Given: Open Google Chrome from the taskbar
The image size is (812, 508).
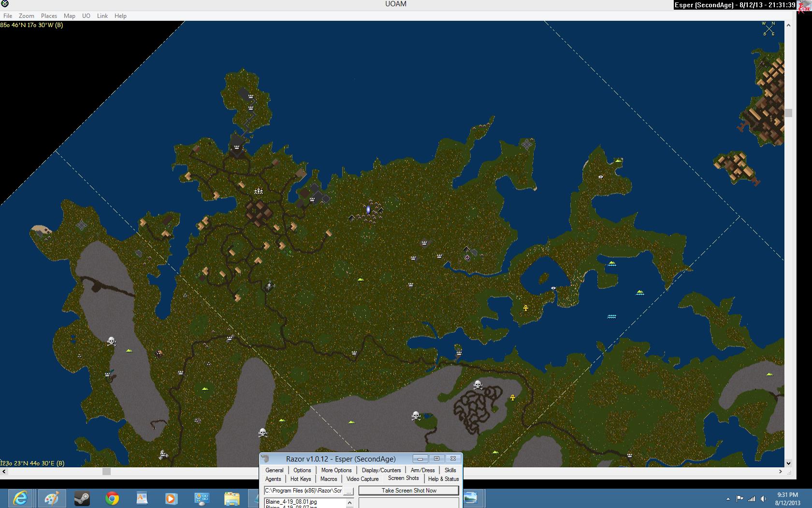Looking at the screenshot, I should [112, 498].
